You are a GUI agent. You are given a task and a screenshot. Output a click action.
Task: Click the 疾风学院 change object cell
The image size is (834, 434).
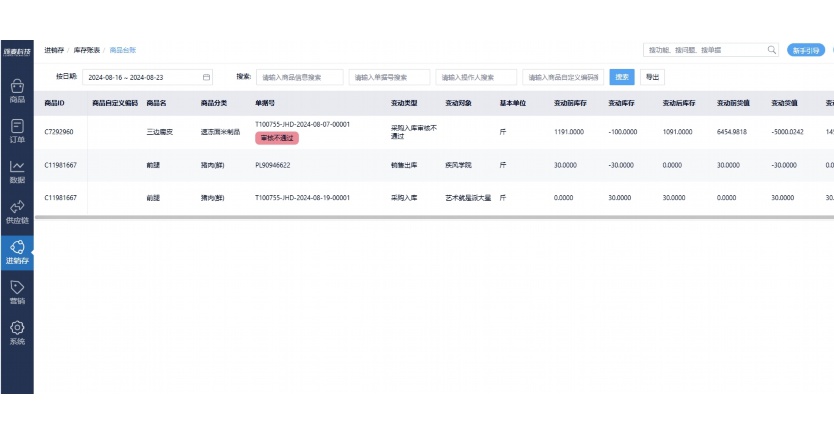click(x=458, y=165)
